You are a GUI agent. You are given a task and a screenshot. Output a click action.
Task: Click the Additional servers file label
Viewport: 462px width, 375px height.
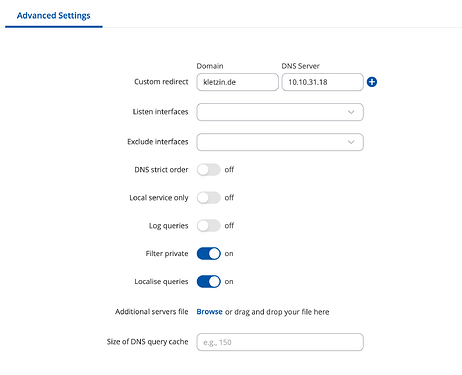click(x=152, y=312)
